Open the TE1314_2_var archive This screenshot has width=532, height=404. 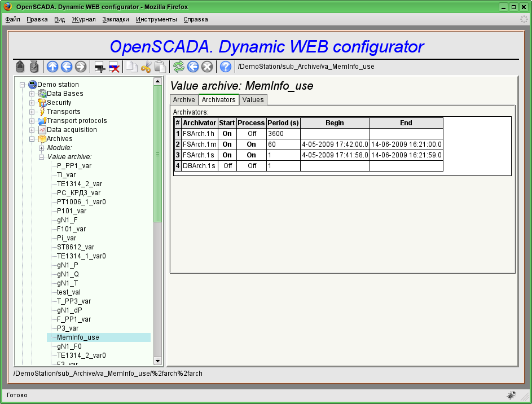[80, 184]
